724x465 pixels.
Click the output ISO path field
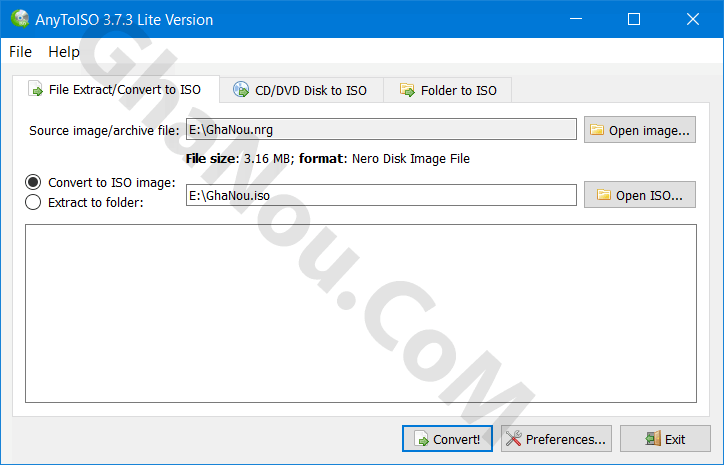click(381, 195)
